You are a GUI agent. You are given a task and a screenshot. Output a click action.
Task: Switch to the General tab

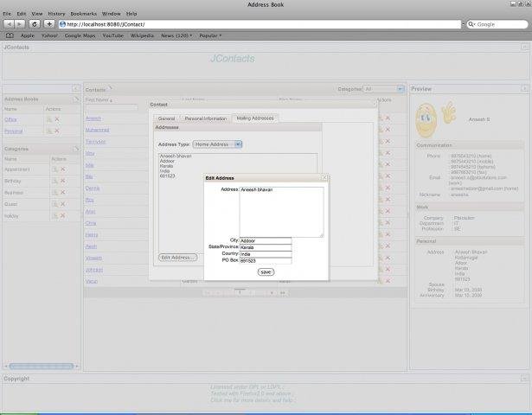(x=166, y=118)
